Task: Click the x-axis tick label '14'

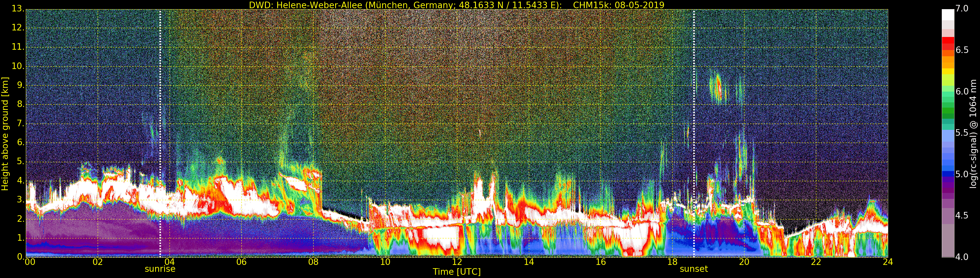Action: pos(529,262)
